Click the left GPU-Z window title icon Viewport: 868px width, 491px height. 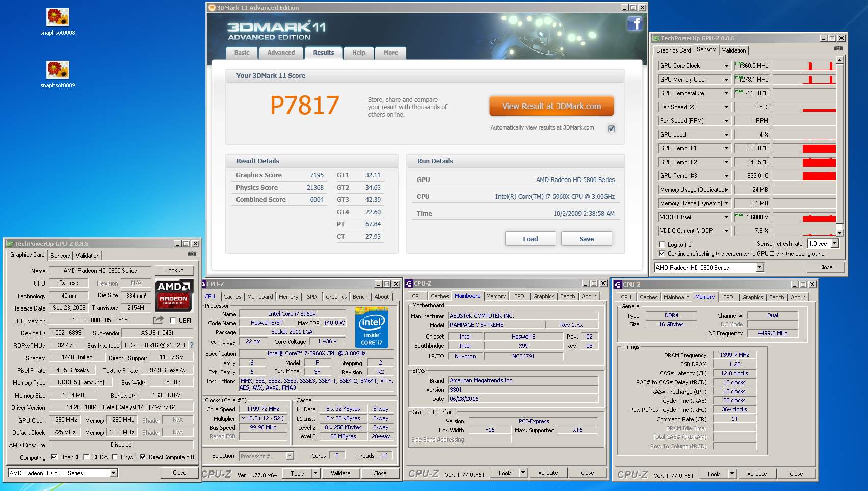click(10, 244)
